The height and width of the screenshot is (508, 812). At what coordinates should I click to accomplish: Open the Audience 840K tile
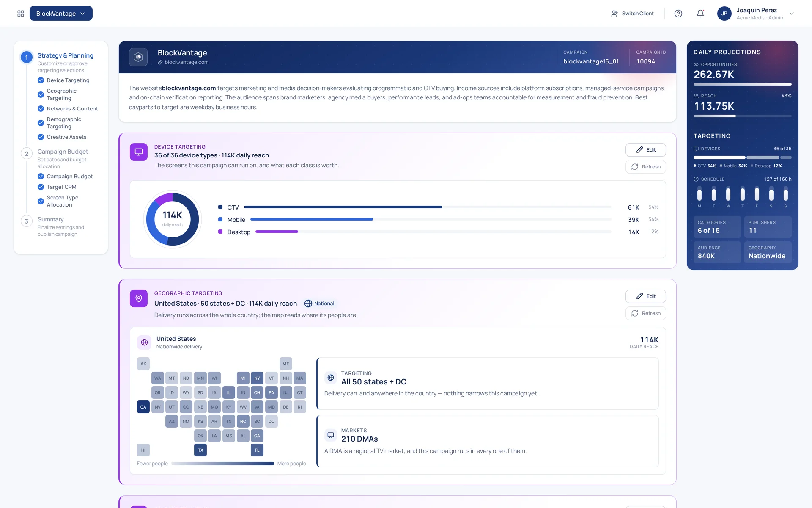[x=717, y=252]
